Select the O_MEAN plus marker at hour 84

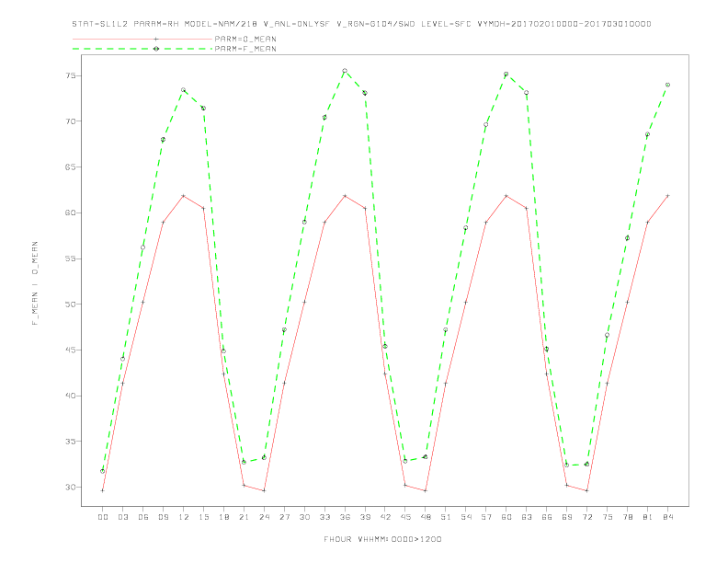click(667, 196)
